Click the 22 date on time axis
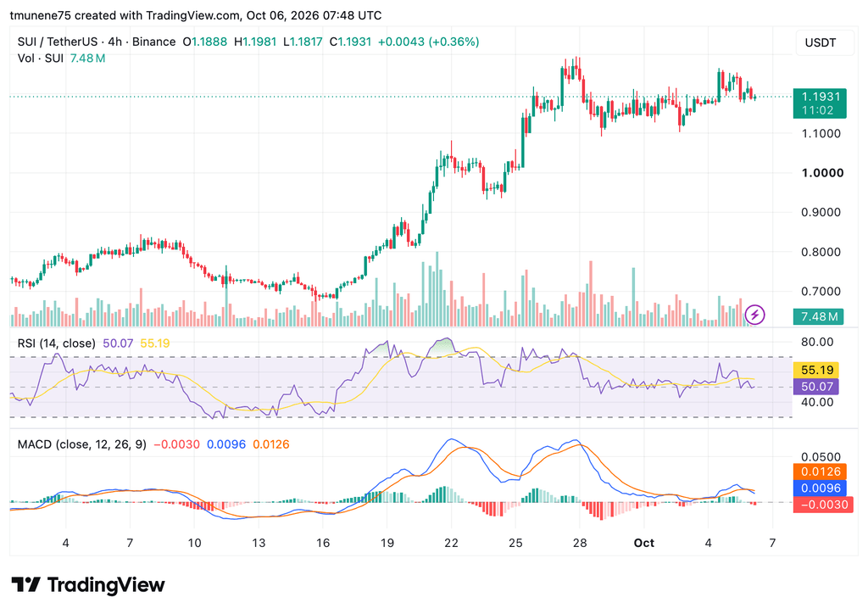Image resolution: width=868 pixels, height=614 pixels. tap(451, 543)
